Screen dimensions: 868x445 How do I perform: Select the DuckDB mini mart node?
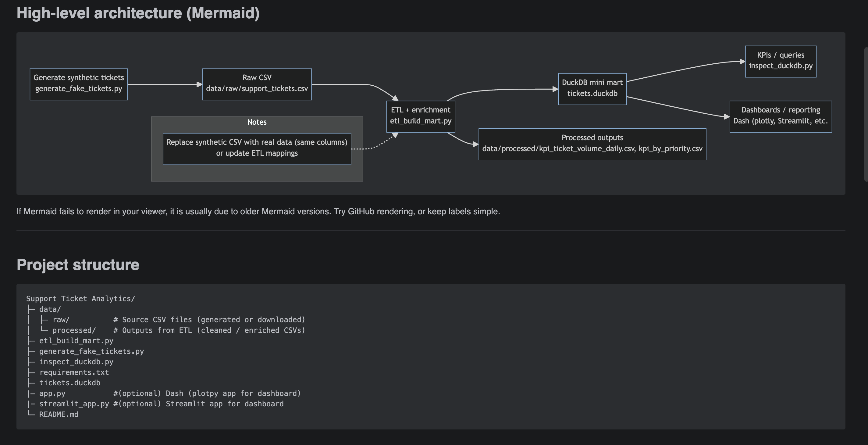[x=592, y=88]
